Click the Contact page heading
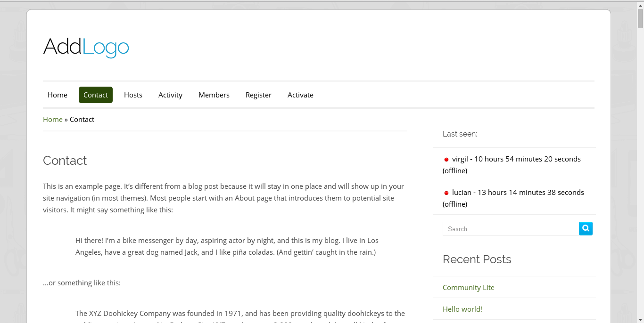The width and height of the screenshot is (644, 323). 65,161
